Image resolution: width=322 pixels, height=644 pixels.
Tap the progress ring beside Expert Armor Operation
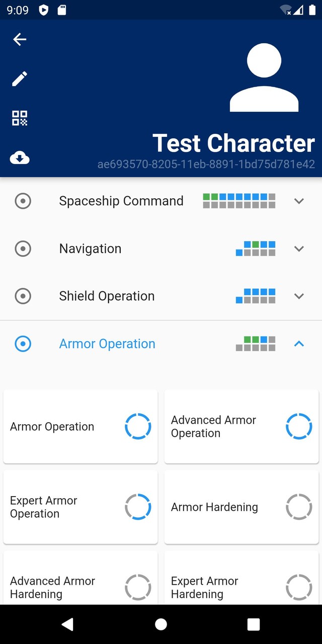click(x=138, y=507)
